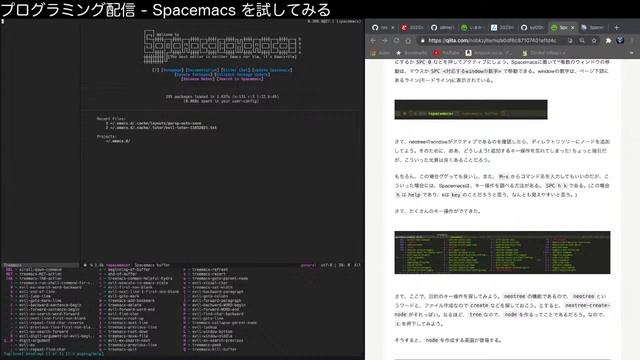Switch to the fourth tab with green icon

click(473, 27)
